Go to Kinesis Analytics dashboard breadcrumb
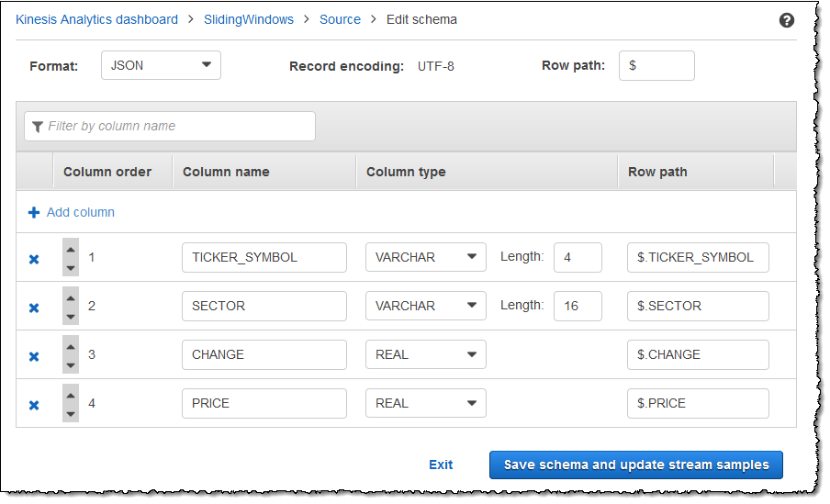Viewport: 830px width, 504px height. pos(96,19)
